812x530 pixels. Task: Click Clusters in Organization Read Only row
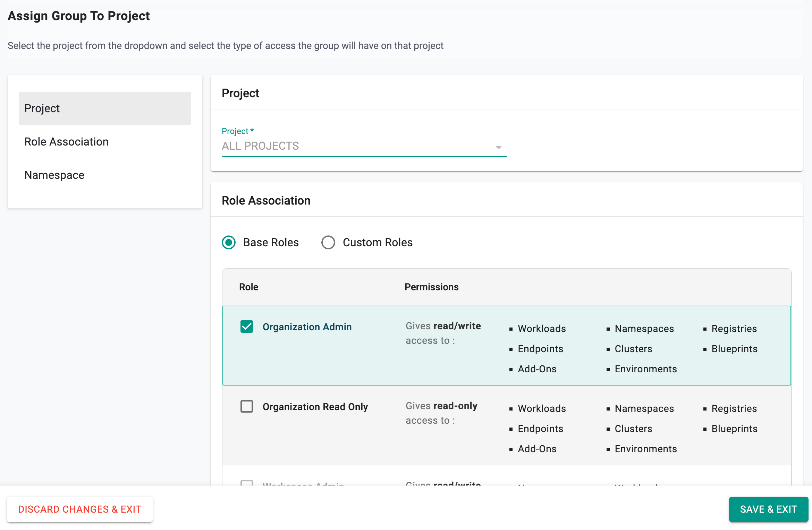(x=633, y=429)
